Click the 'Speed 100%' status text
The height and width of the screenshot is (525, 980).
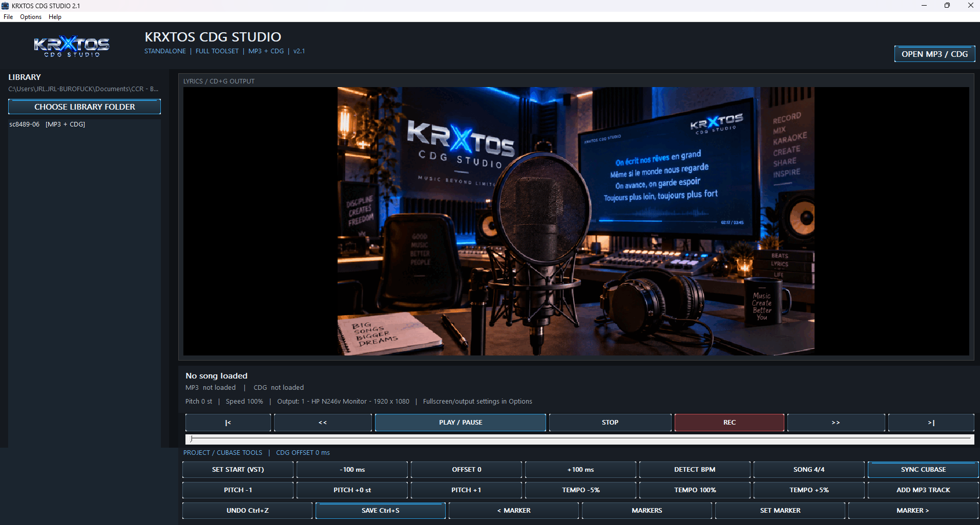coord(244,402)
